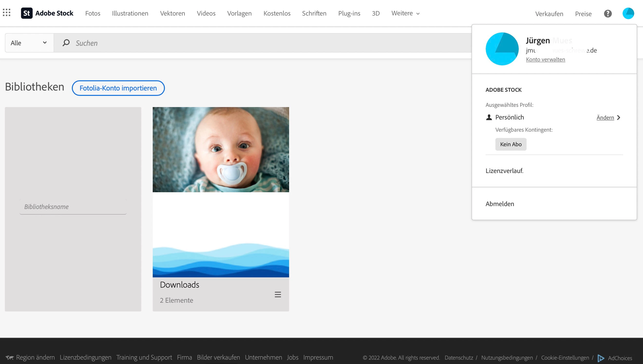The image size is (643, 364).
Task: Click the search magnifier icon
Action: tap(66, 43)
